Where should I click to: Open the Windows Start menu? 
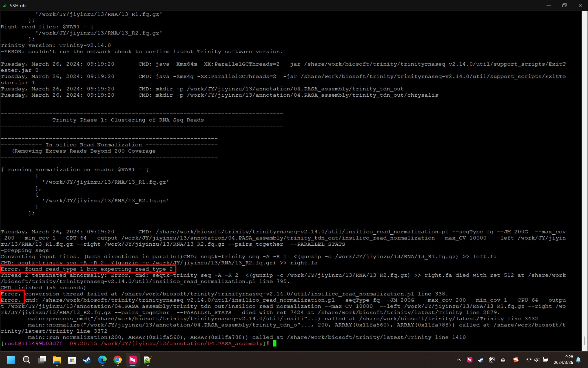coord(11,359)
